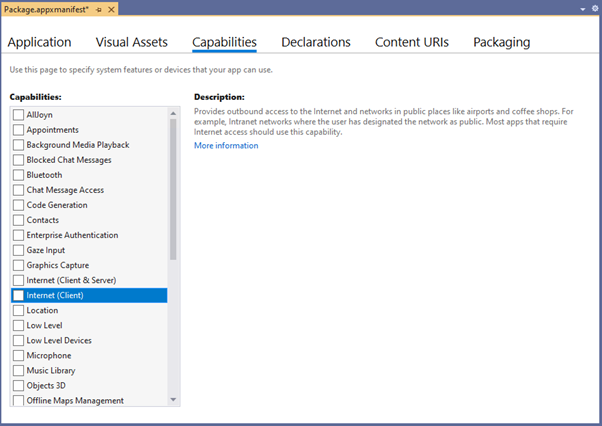Click the scroll up arrow in capabilities list
This screenshot has height=426, width=602.
coord(173,114)
